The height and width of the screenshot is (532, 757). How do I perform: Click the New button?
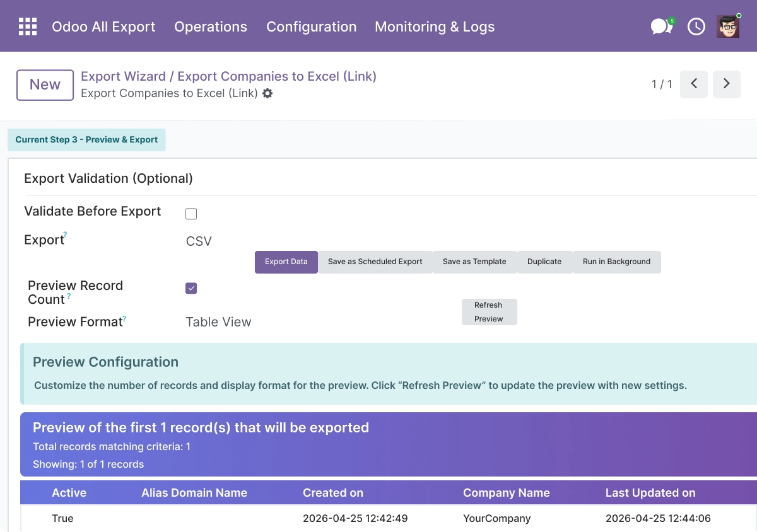(45, 84)
